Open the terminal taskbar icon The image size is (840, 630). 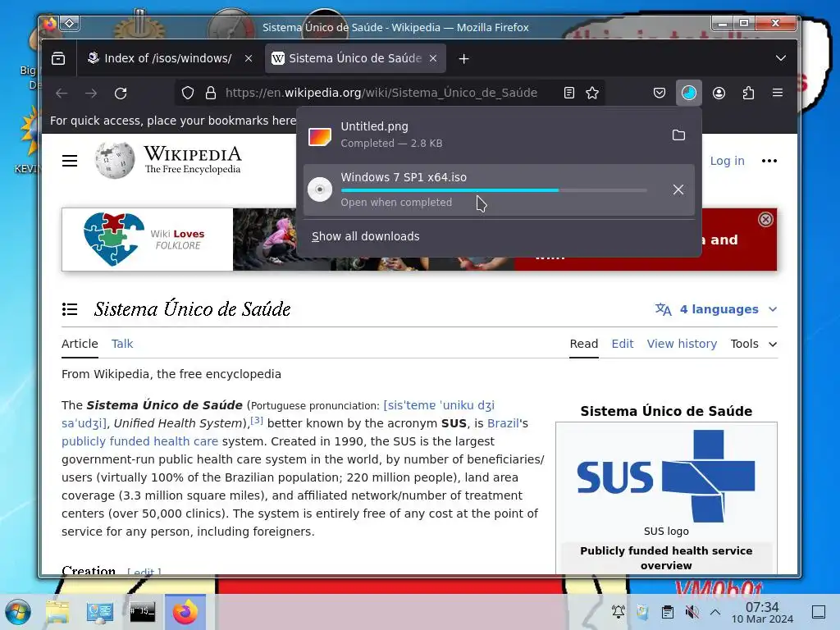coord(142,611)
